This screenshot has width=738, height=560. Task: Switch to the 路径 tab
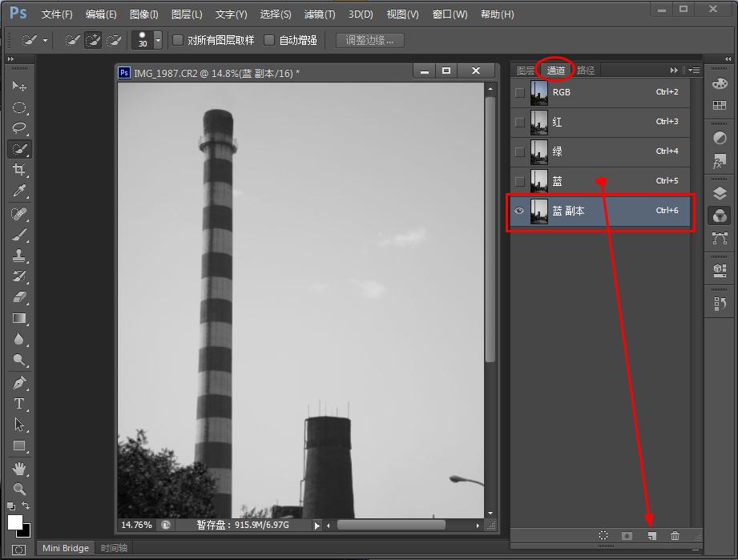[586, 71]
